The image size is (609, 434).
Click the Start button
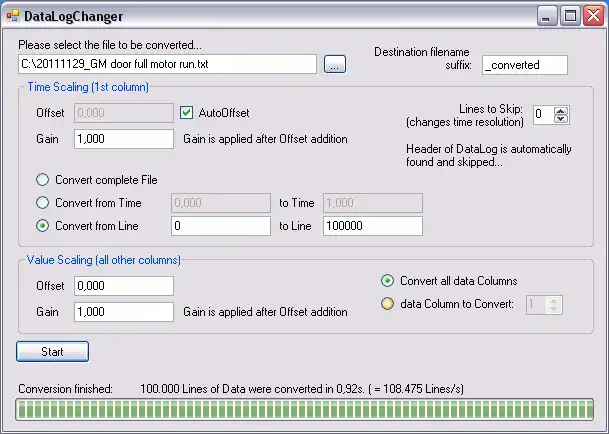point(52,352)
